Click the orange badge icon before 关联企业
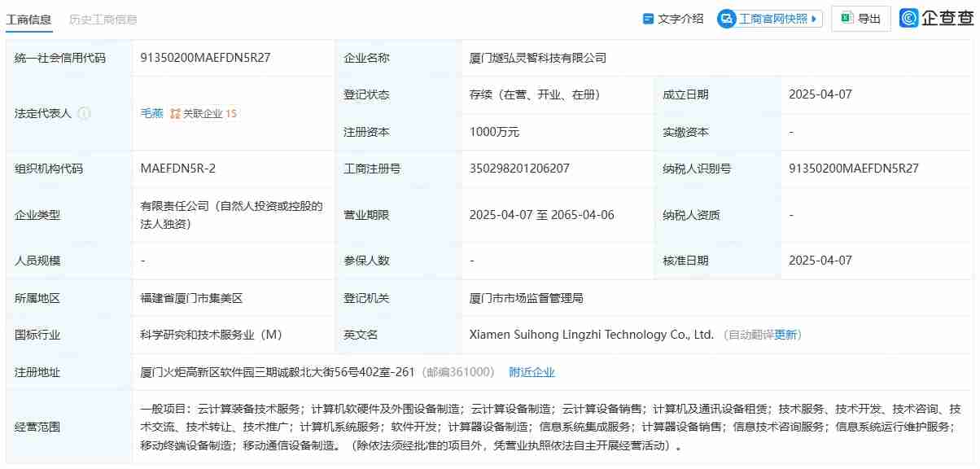This screenshot has height=469, width=980. (174, 113)
